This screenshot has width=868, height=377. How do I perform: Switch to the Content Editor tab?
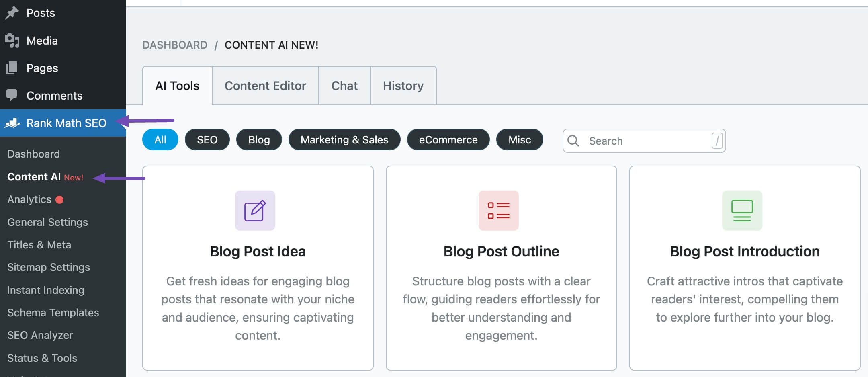(x=265, y=86)
